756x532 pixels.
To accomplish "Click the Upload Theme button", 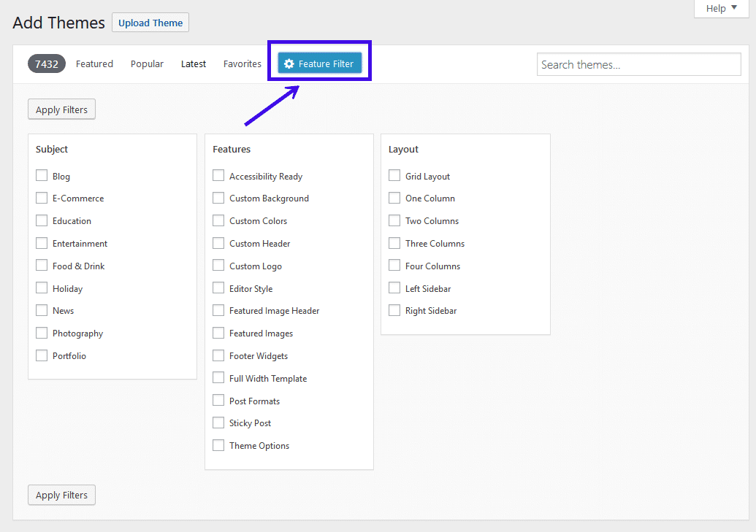I will (150, 23).
